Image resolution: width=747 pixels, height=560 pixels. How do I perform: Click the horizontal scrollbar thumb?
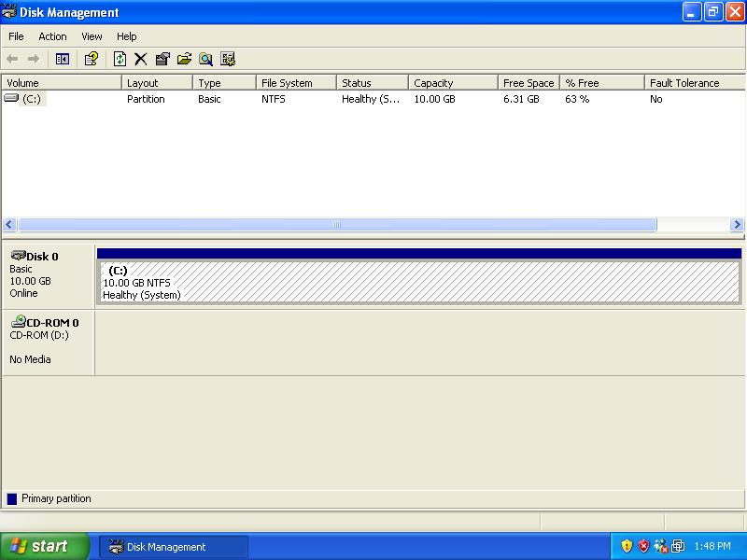click(x=337, y=224)
